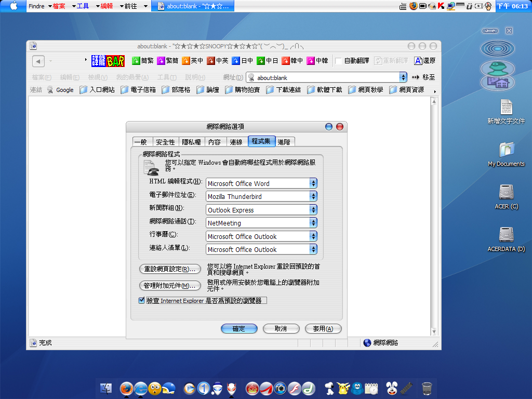Open the ACER (C) drive icon
532x399 pixels.
506,192
